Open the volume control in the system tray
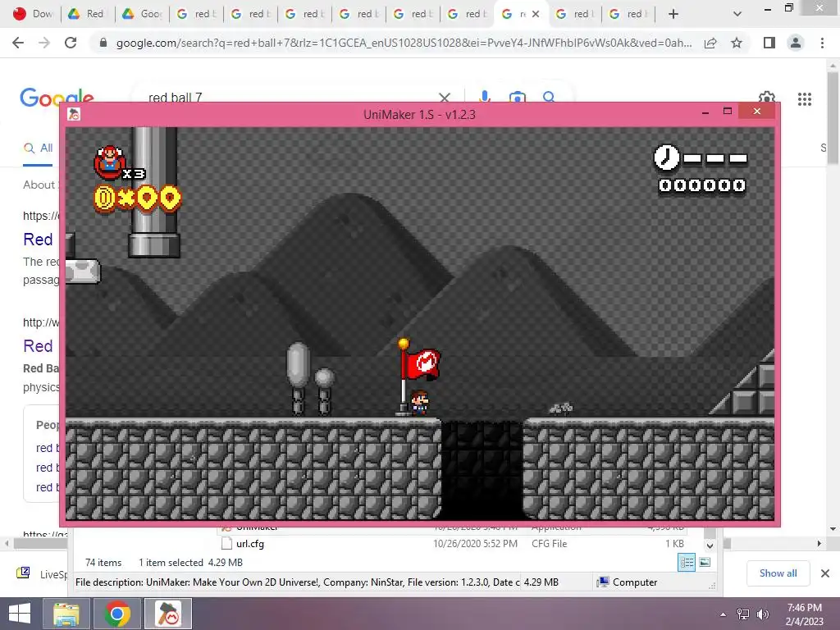The height and width of the screenshot is (630, 840). tap(762, 614)
